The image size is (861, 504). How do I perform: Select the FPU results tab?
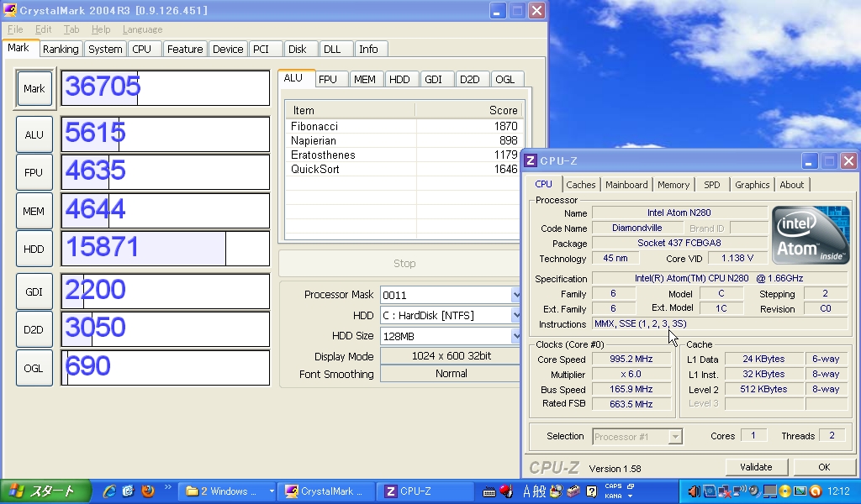tap(328, 79)
